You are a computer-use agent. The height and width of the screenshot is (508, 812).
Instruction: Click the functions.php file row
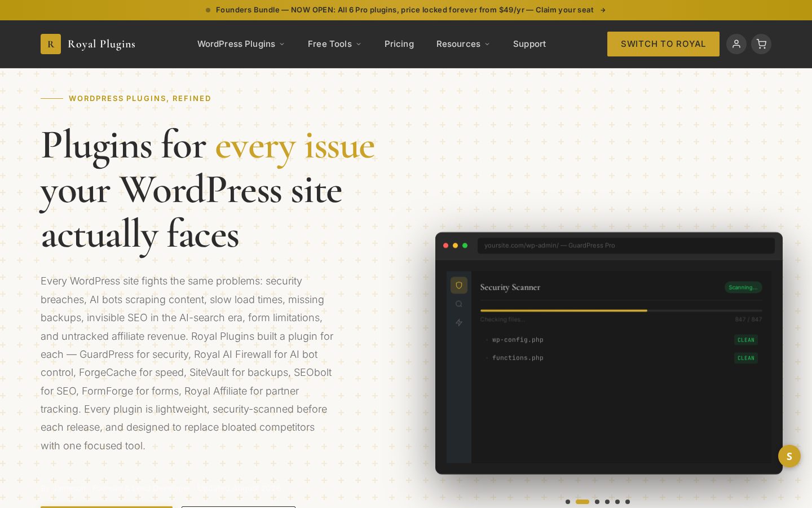pos(621,358)
